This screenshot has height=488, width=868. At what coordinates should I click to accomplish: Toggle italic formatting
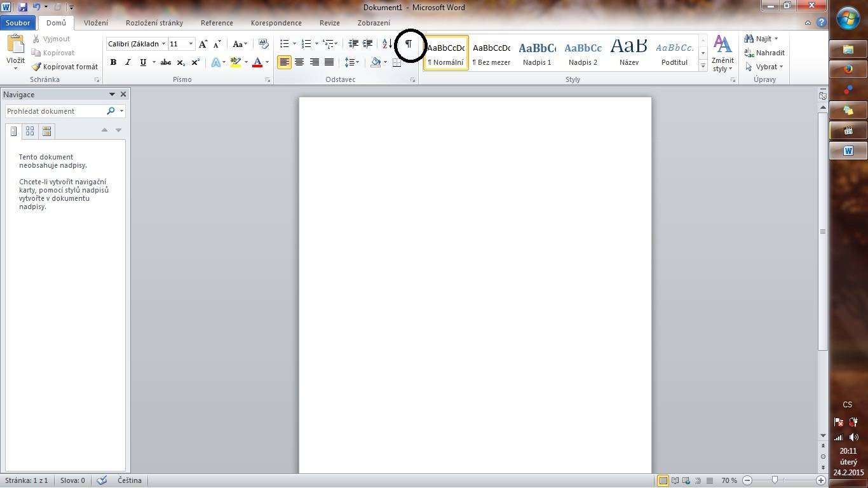pyautogui.click(x=128, y=62)
